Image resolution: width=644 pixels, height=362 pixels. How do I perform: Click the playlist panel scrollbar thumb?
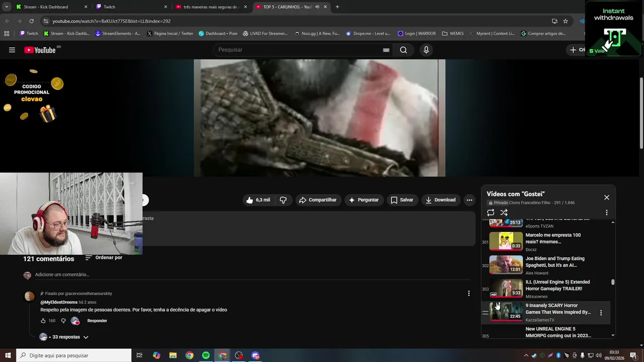(x=612, y=282)
